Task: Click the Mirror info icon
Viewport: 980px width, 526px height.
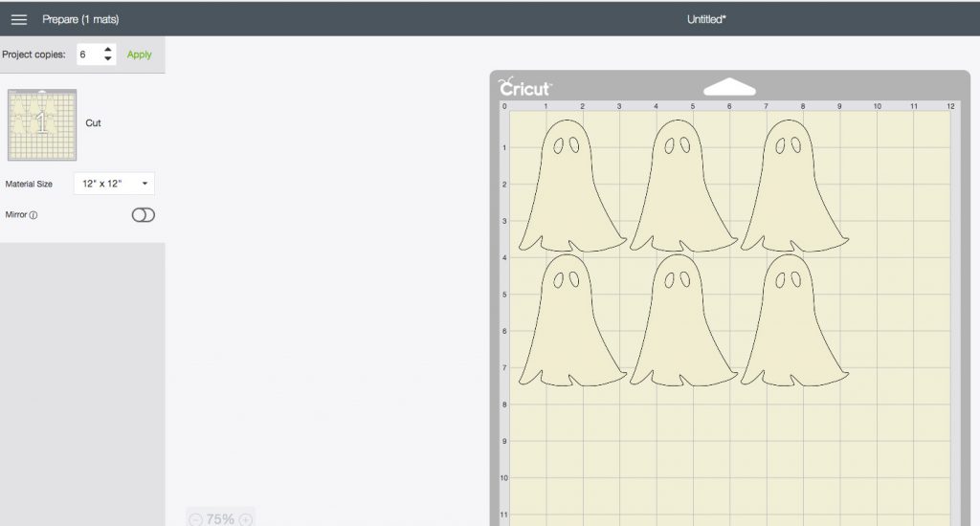Action: coord(33,215)
